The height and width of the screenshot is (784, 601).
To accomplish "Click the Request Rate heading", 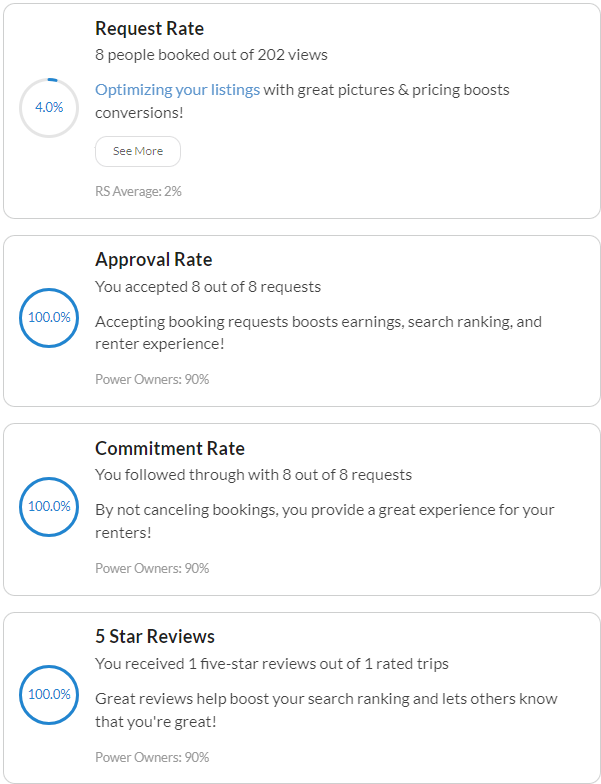I will pyautogui.click(x=149, y=29).
